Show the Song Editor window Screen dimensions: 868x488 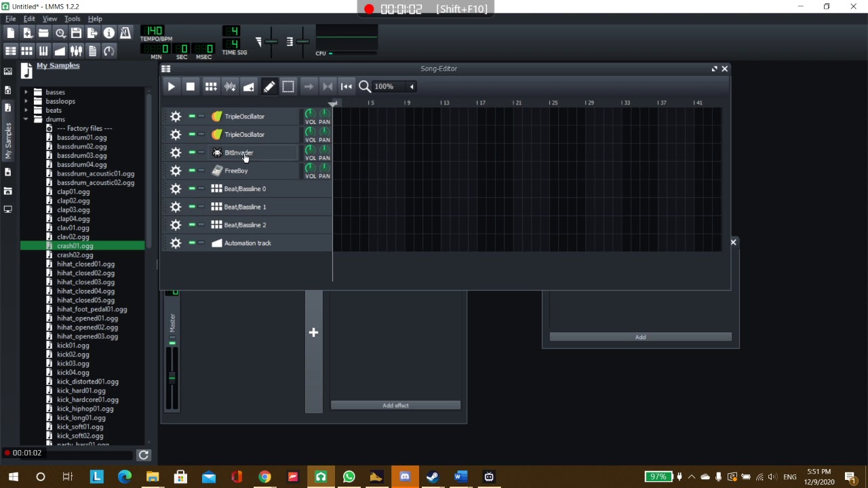coord(11,51)
